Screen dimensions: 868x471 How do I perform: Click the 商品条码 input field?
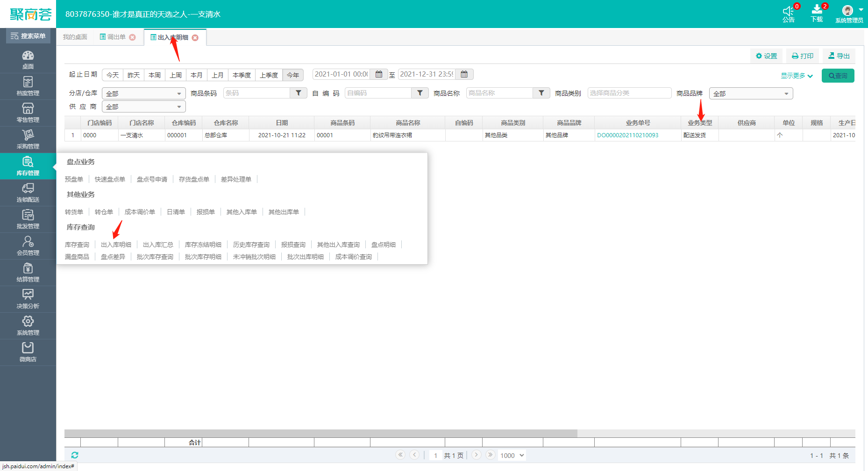(257, 93)
